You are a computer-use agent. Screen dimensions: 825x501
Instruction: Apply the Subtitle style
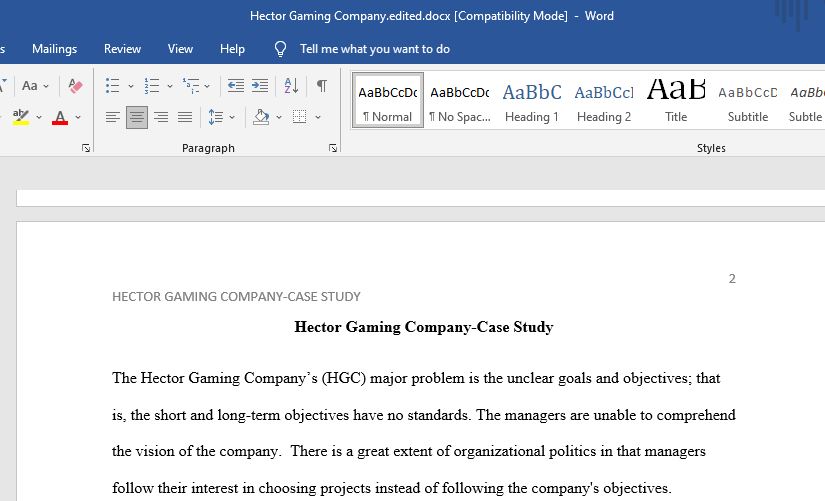[x=748, y=101]
